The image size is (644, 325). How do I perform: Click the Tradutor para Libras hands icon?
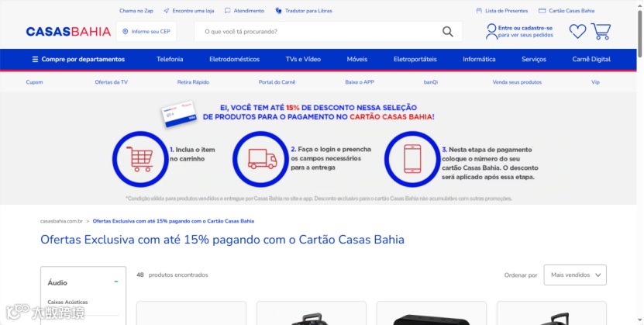coord(278,11)
